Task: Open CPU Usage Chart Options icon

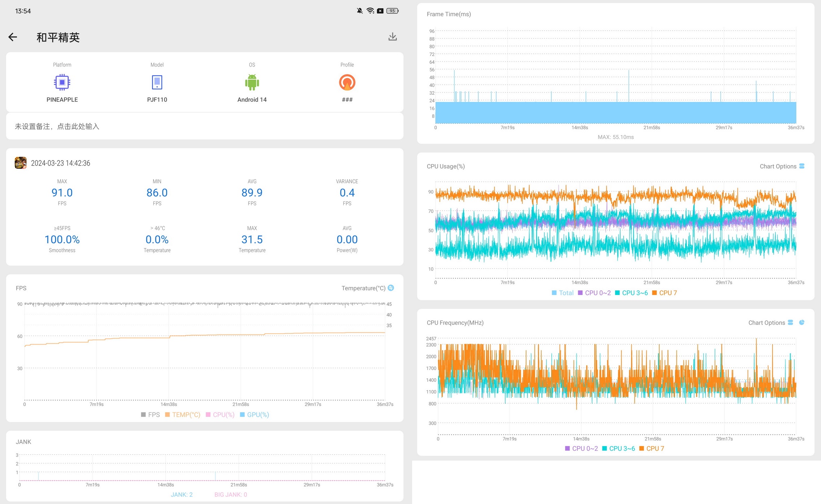Action: (802, 166)
